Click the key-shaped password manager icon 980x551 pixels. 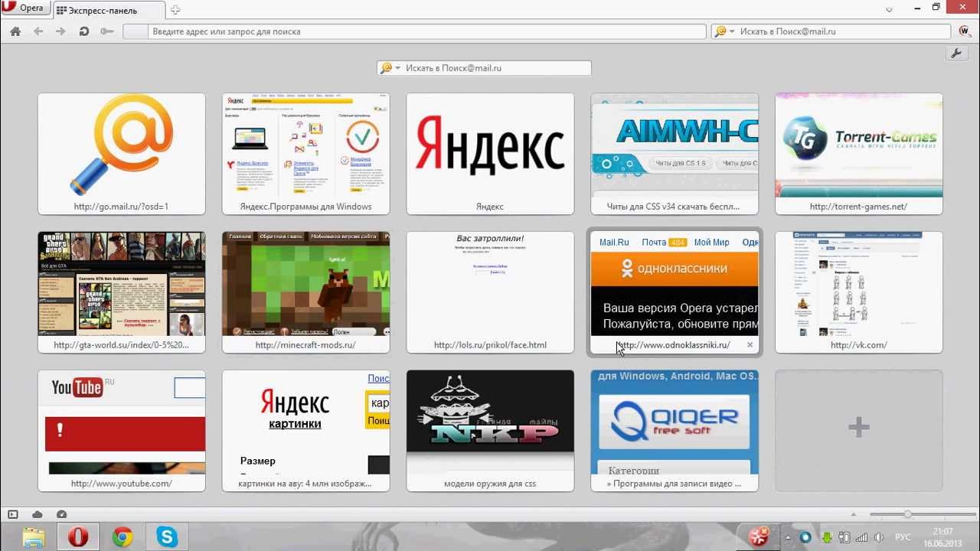106,31
